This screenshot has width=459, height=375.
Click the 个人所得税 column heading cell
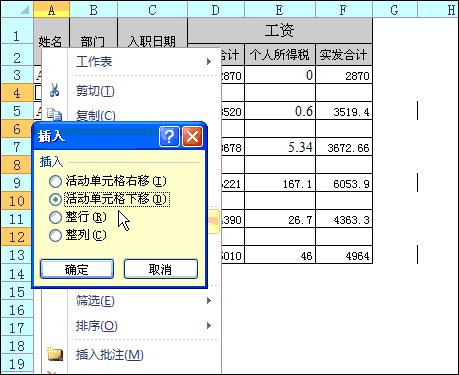click(x=280, y=54)
